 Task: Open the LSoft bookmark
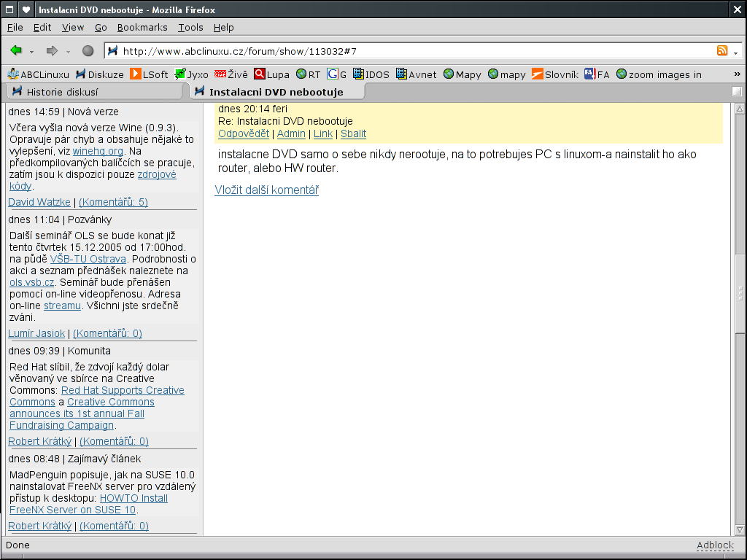coord(149,74)
